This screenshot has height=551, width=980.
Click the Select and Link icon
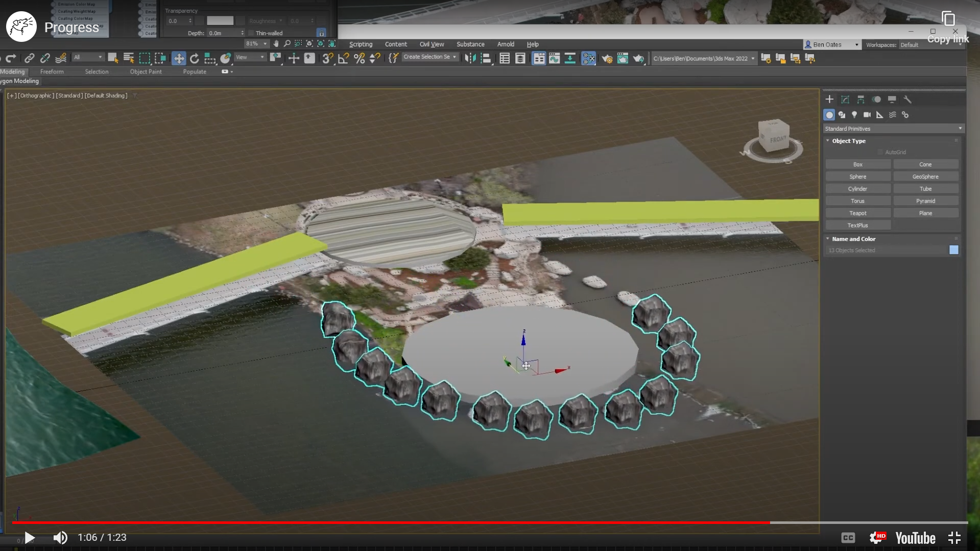[x=29, y=58]
